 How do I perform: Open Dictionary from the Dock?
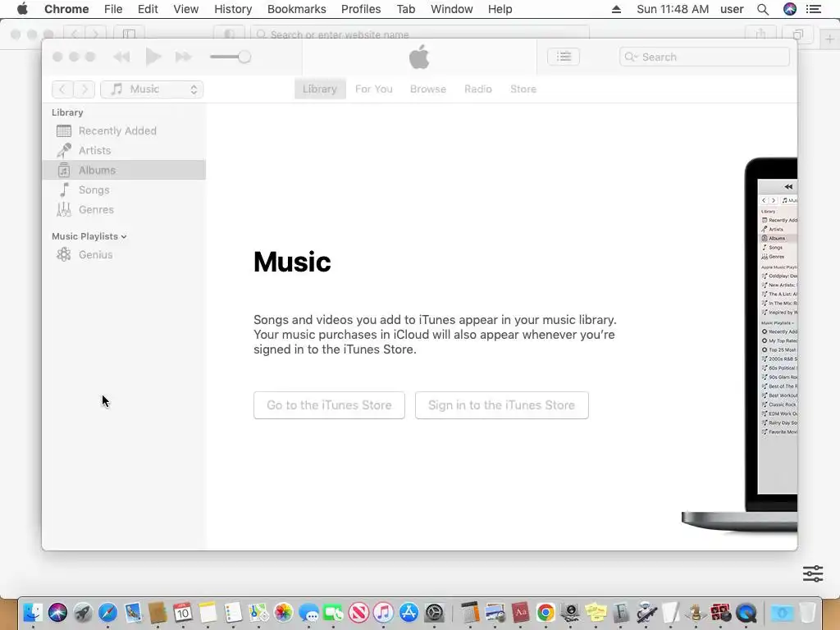[520, 613]
